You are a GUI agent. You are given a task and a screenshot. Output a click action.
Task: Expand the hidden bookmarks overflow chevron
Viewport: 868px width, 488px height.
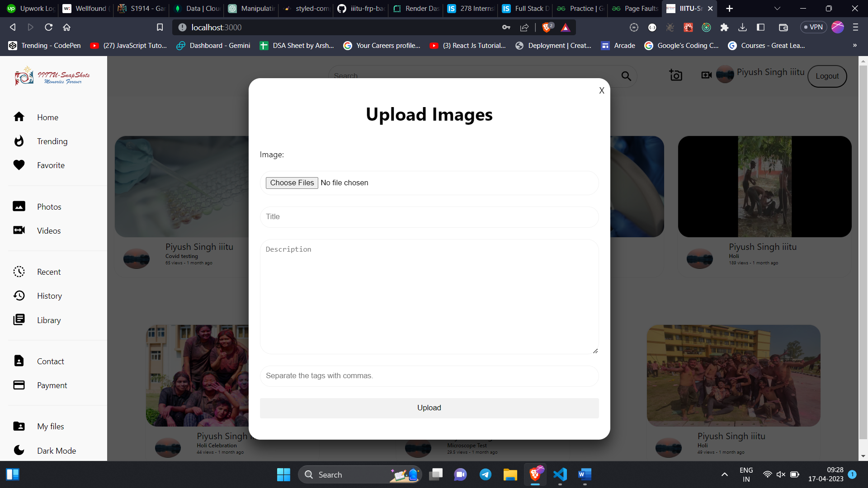pyautogui.click(x=854, y=46)
